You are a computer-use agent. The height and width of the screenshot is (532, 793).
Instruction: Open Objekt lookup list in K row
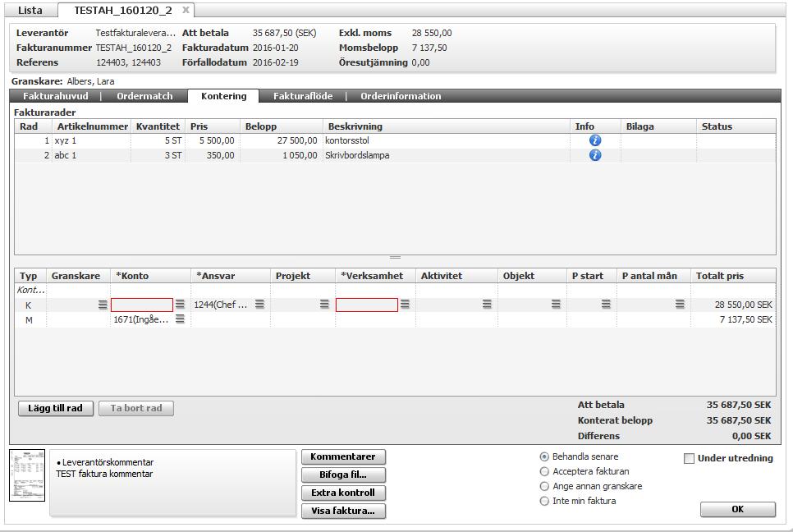556,305
